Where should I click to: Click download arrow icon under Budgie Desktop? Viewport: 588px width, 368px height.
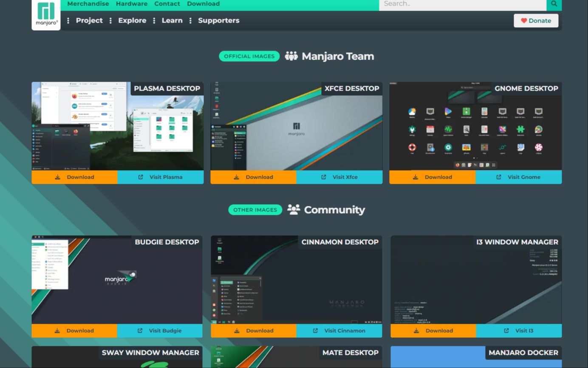pyautogui.click(x=57, y=331)
